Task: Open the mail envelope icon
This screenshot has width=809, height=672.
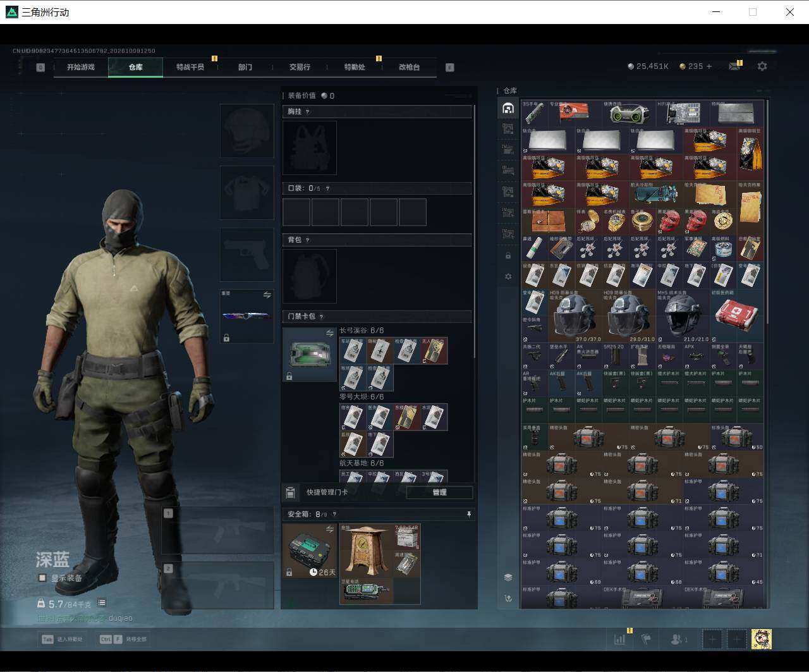Action: tap(734, 66)
